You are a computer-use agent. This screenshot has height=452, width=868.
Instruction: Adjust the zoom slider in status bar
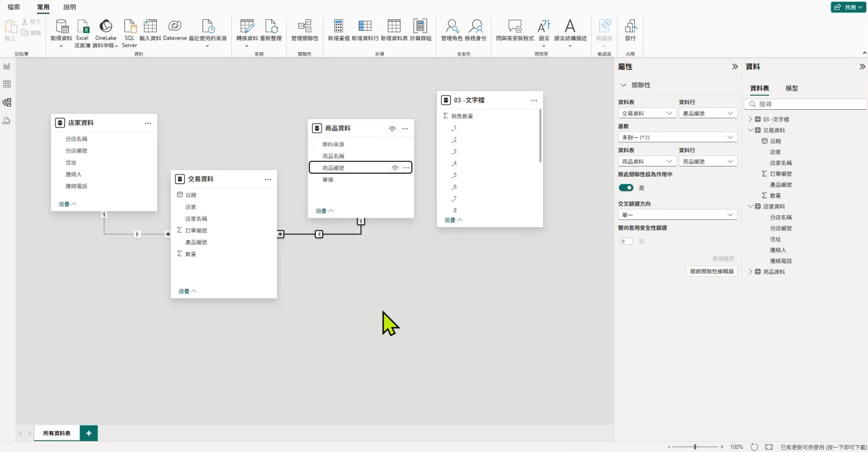tap(695, 447)
